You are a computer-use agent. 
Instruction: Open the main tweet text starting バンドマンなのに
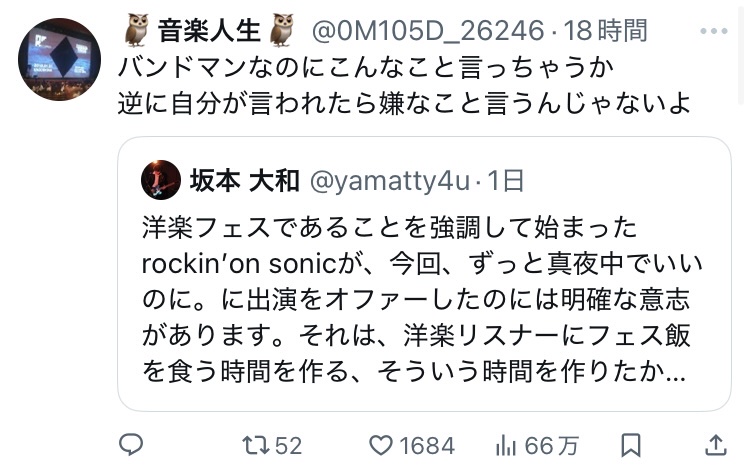coord(404,85)
